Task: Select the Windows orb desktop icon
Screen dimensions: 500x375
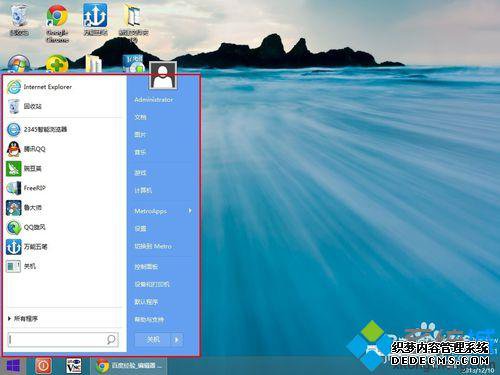Action: pyautogui.click(x=18, y=64)
